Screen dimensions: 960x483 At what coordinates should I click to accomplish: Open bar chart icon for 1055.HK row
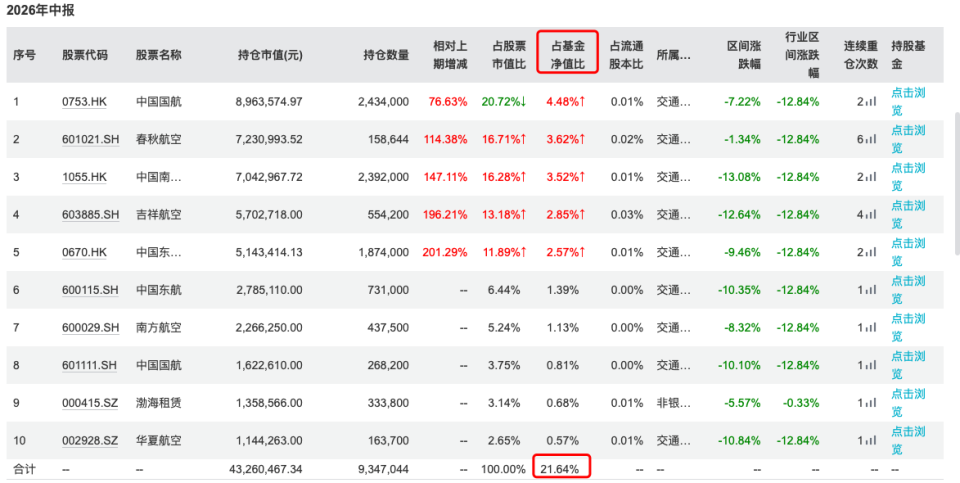tap(872, 178)
